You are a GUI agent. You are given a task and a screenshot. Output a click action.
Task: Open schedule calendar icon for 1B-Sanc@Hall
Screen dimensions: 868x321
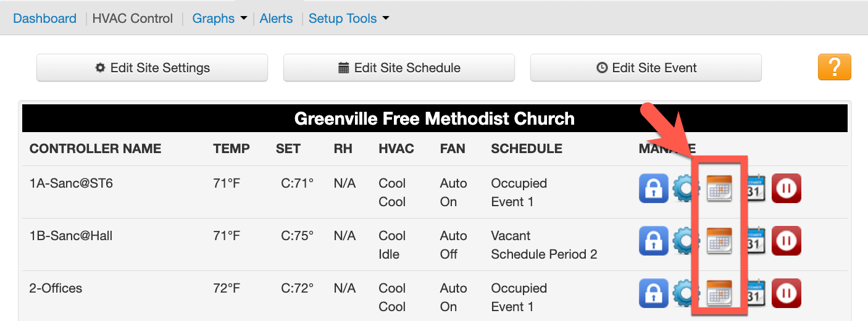coord(719,241)
